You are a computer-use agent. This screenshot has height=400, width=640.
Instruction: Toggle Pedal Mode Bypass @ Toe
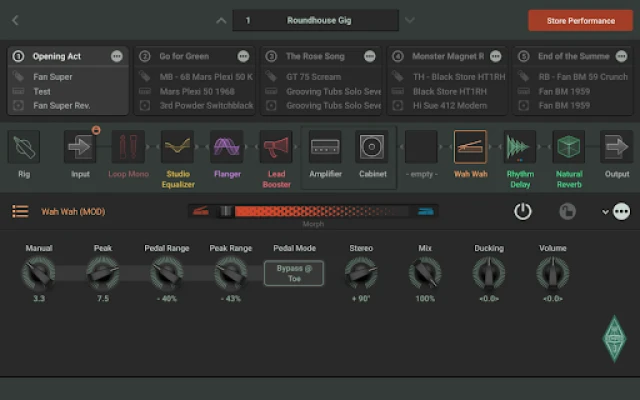pyautogui.click(x=294, y=273)
